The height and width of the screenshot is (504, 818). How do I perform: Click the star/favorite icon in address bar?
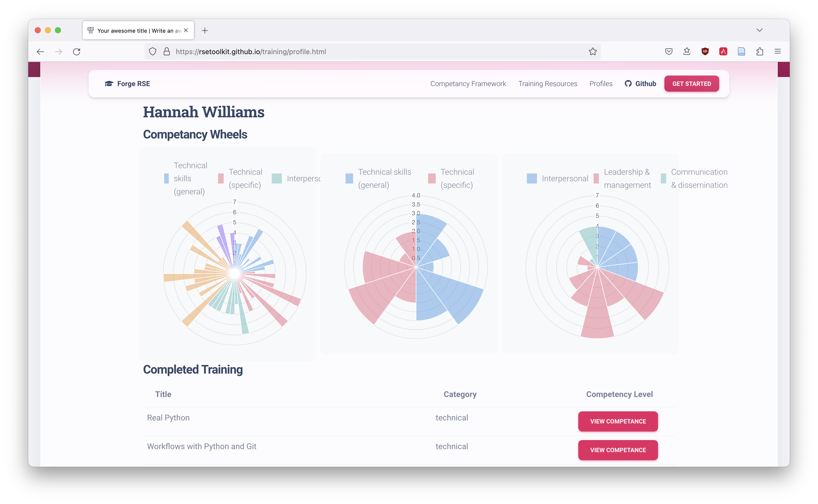click(x=593, y=51)
